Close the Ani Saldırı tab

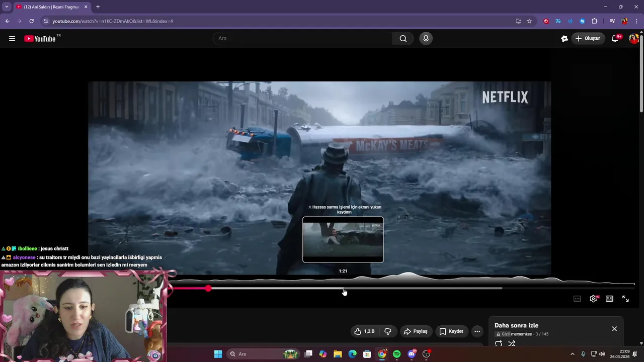pyautogui.click(x=86, y=7)
